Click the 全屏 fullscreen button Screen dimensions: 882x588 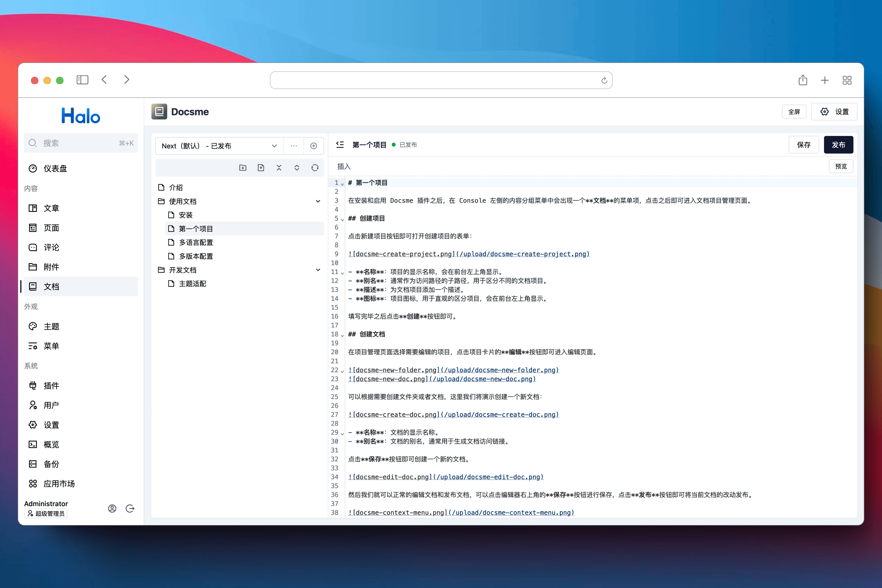(794, 112)
